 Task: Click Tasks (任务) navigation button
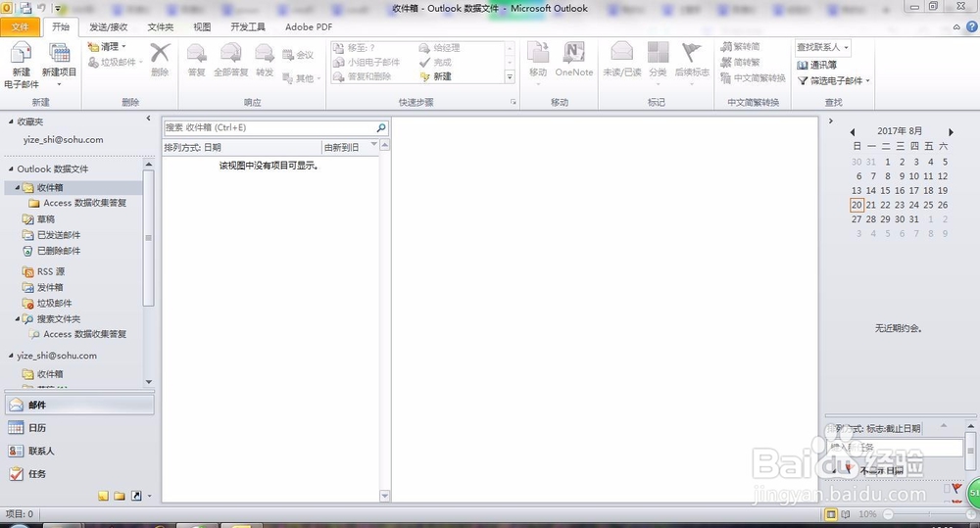79,474
